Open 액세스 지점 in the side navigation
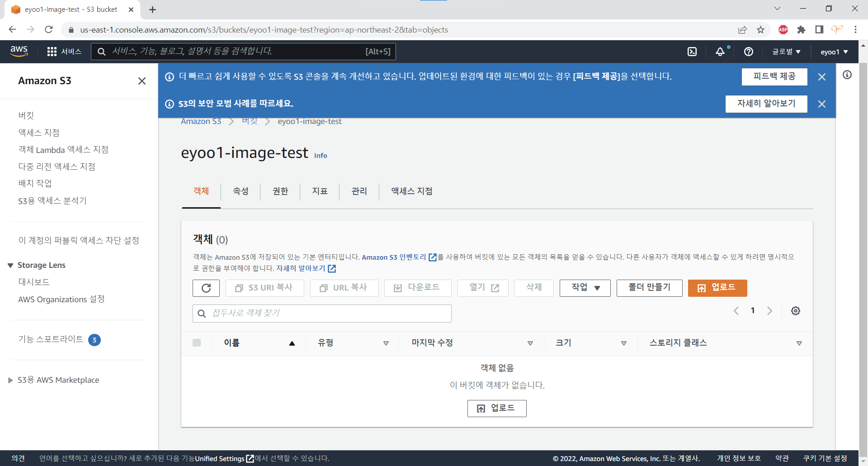Viewport: 868px width, 466px height. pyautogui.click(x=39, y=133)
